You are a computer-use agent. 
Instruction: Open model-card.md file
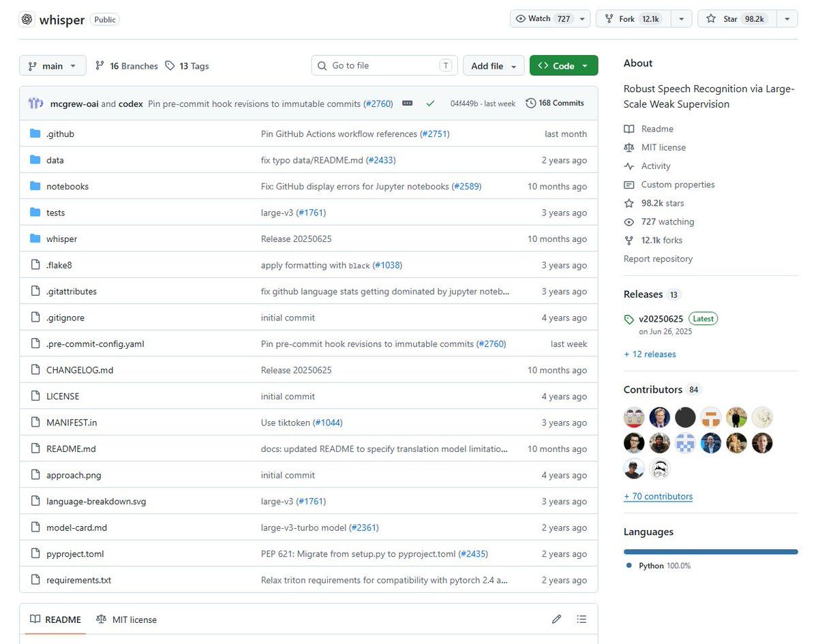coord(76,528)
